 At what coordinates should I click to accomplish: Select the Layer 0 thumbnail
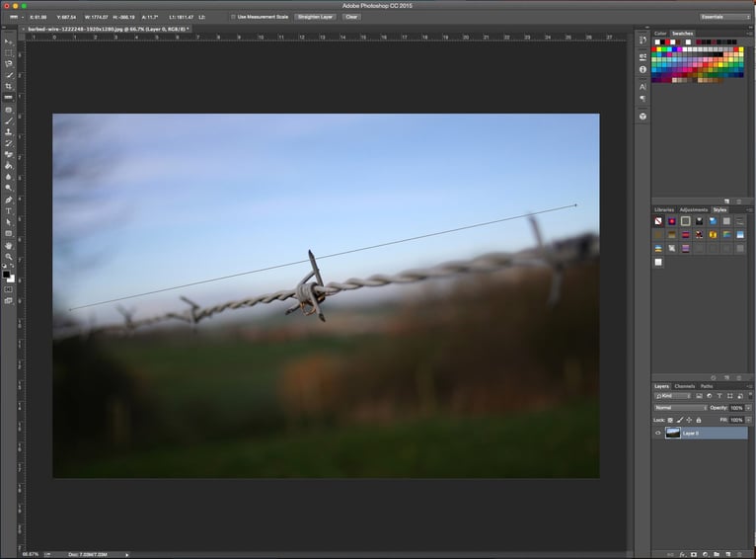(672, 434)
